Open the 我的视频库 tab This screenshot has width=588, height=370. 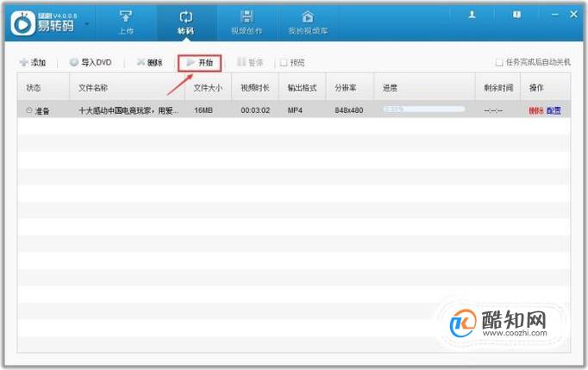[x=308, y=22]
